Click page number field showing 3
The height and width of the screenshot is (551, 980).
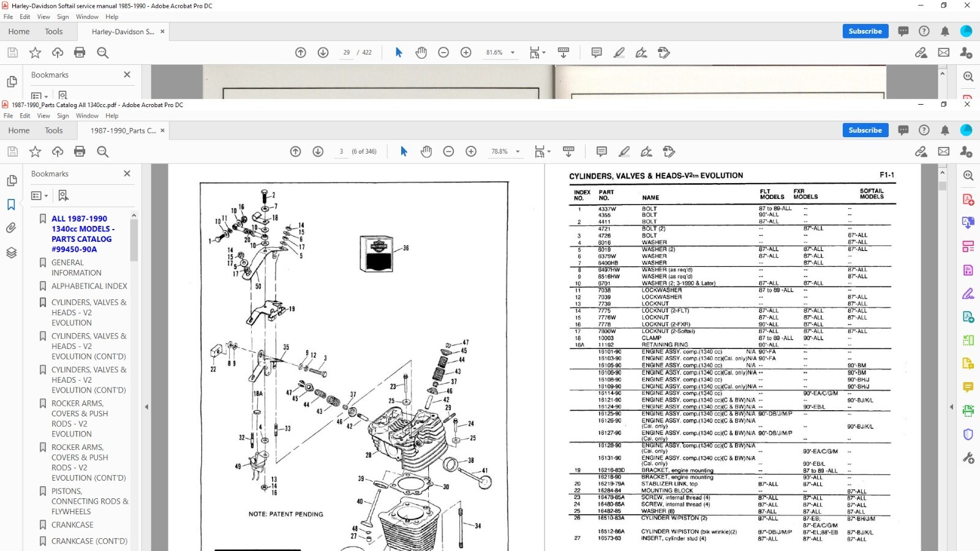[341, 151]
